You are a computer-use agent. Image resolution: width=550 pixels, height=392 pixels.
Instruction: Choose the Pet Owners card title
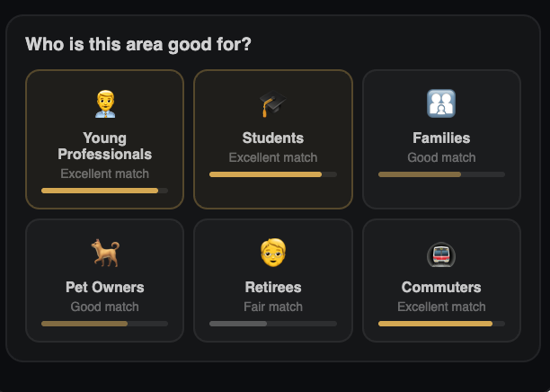point(105,287)
